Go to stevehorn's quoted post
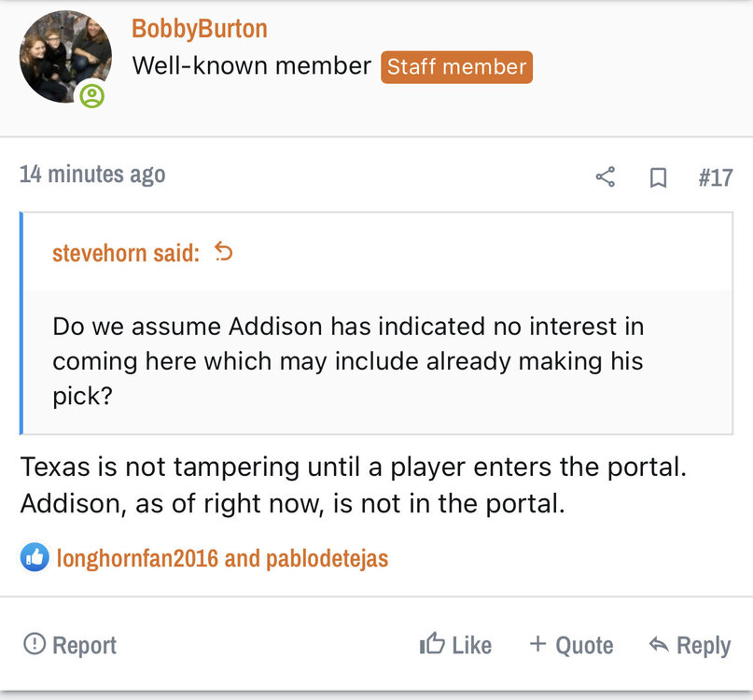Image resolution: width=753 pixels, height=700 pixels. click(125, 252)
